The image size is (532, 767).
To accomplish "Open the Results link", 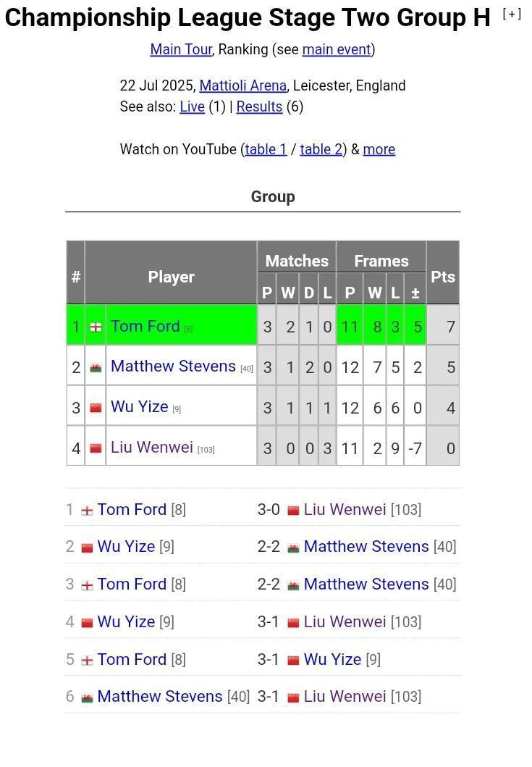I will point(259,106).
